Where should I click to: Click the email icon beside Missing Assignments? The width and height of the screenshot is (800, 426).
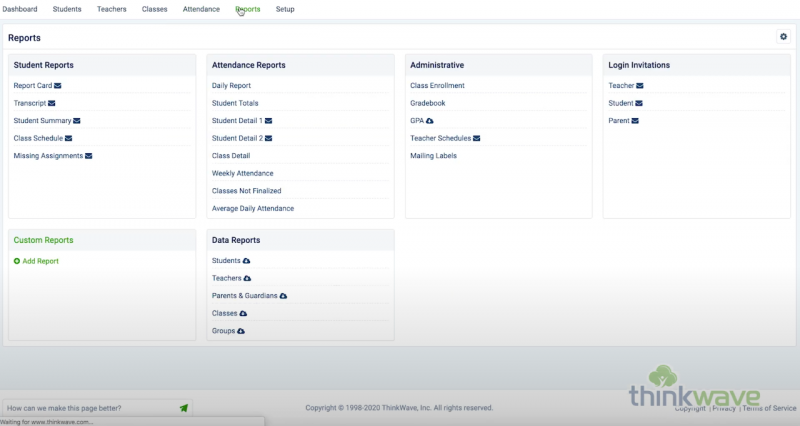pyautogui.click(x=89, y=156)
